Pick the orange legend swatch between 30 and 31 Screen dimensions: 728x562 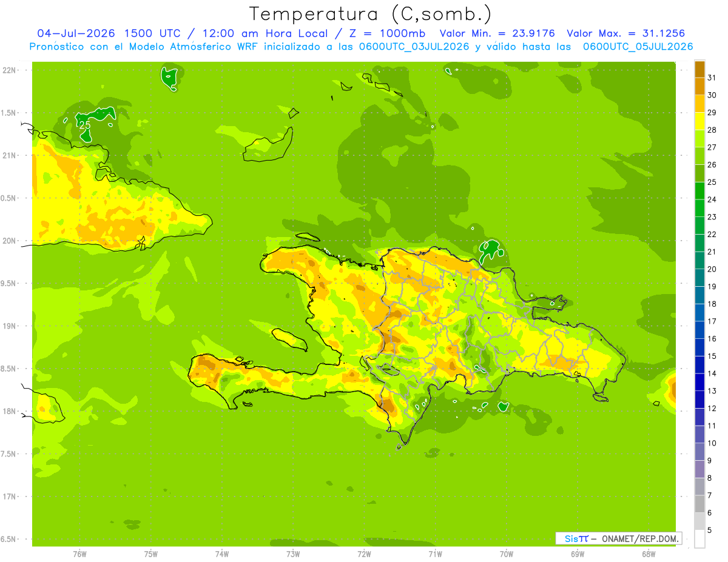tap(699, 86)
